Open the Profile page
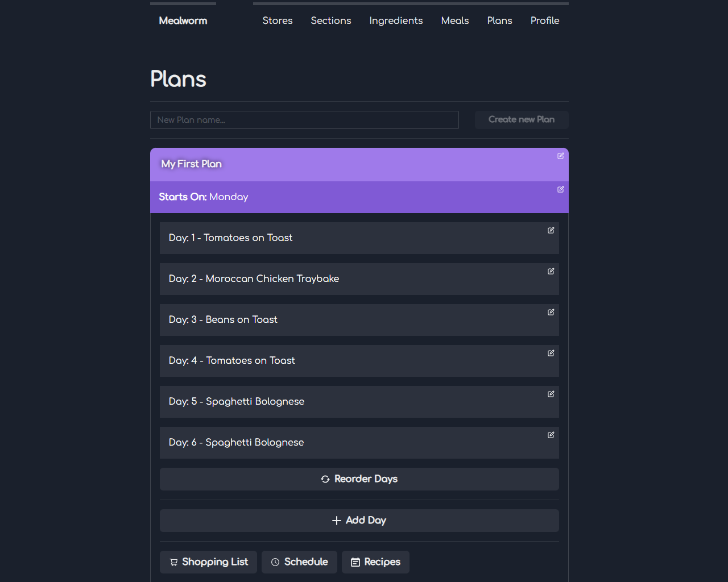This screenshot has height=582, width=728. [544, 20]
